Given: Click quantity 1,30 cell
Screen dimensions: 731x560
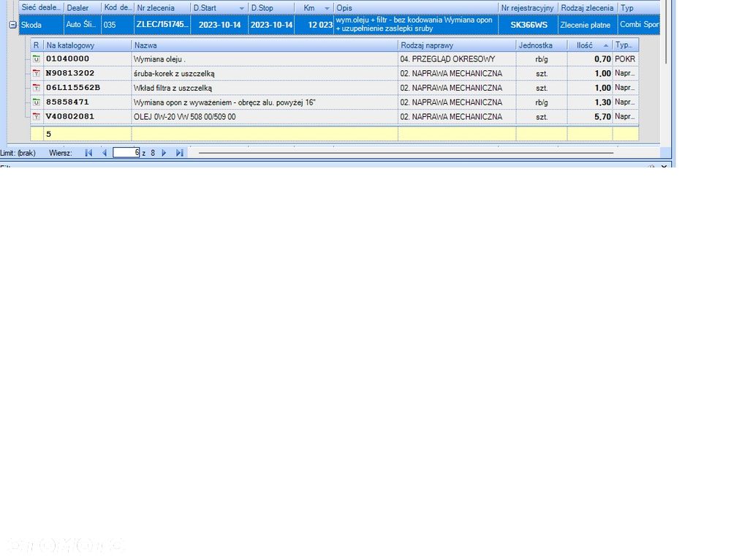Looking at the screenshot, I should point(590,102).
